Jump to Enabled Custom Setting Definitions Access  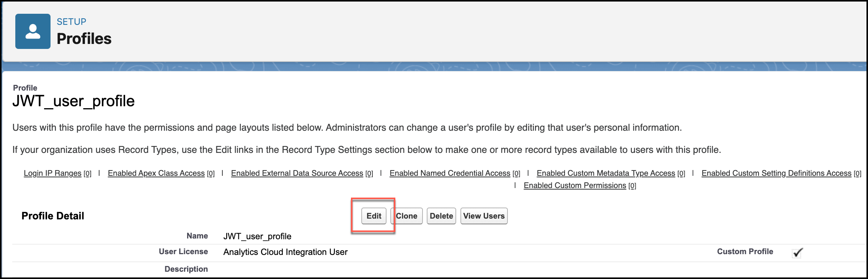click(776, 173)
